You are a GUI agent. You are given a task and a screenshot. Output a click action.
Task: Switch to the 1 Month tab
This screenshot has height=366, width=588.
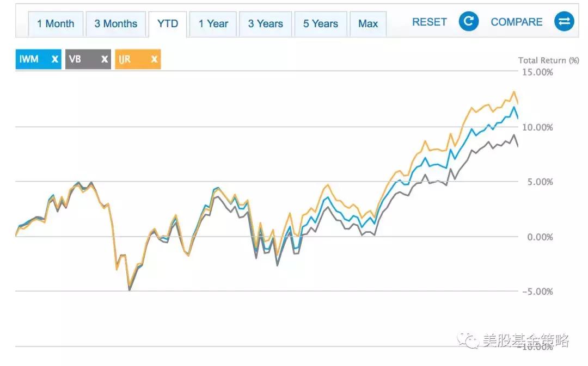(56, 24)
